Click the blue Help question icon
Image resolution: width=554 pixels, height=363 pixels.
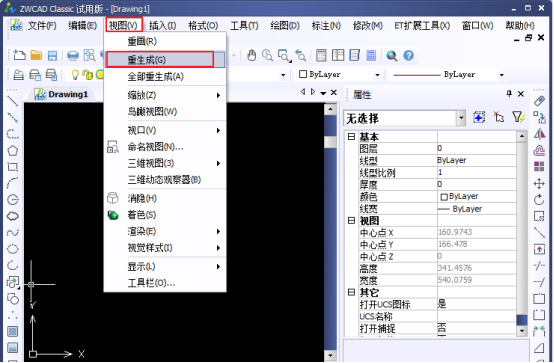pos(408,55)
